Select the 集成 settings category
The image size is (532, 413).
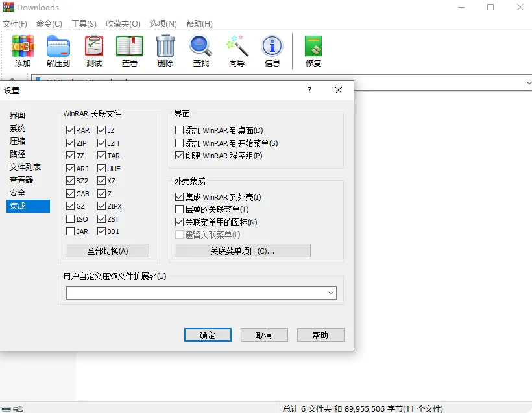(x=28, y=206)
